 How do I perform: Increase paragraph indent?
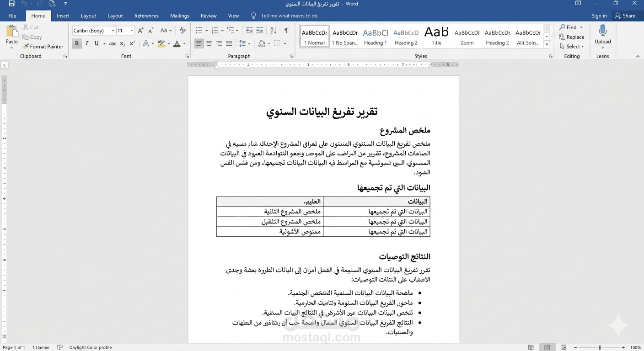[x=259, y=31]
